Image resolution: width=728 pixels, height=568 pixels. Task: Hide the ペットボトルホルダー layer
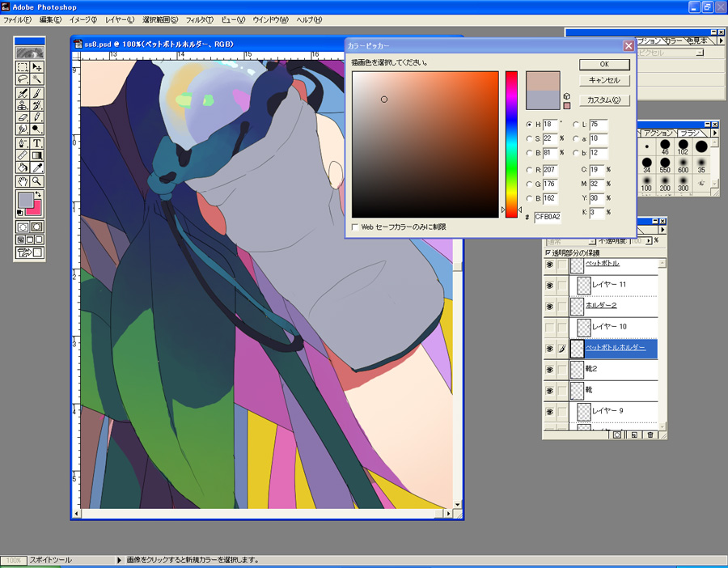point(550,348)
